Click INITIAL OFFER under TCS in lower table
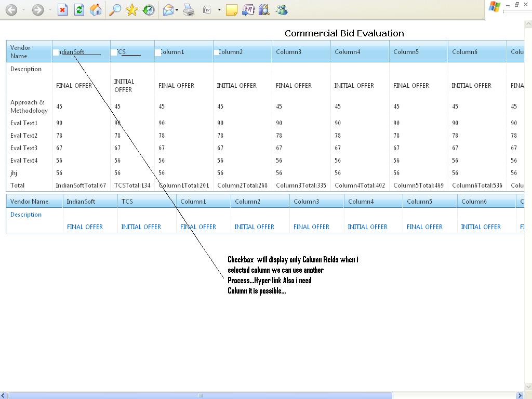Screen dimensions: 532x399 click(141, 227)
